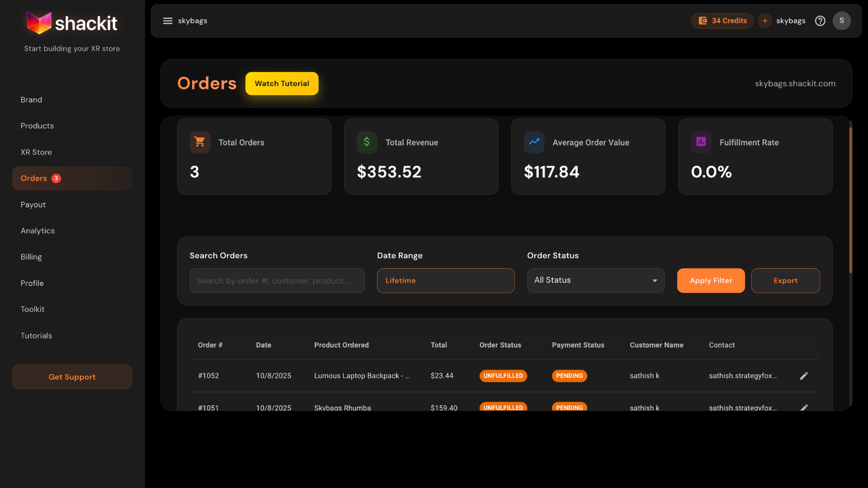Click the plus icon beside credits
868x488 pixels.
765,21
